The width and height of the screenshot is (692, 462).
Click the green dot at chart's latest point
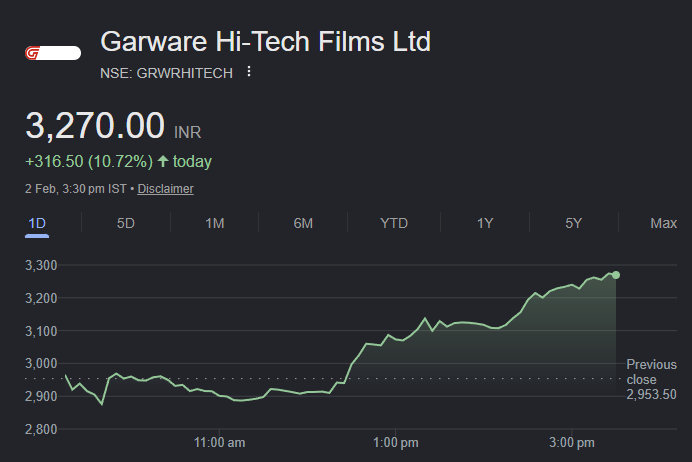click(616, 275)
